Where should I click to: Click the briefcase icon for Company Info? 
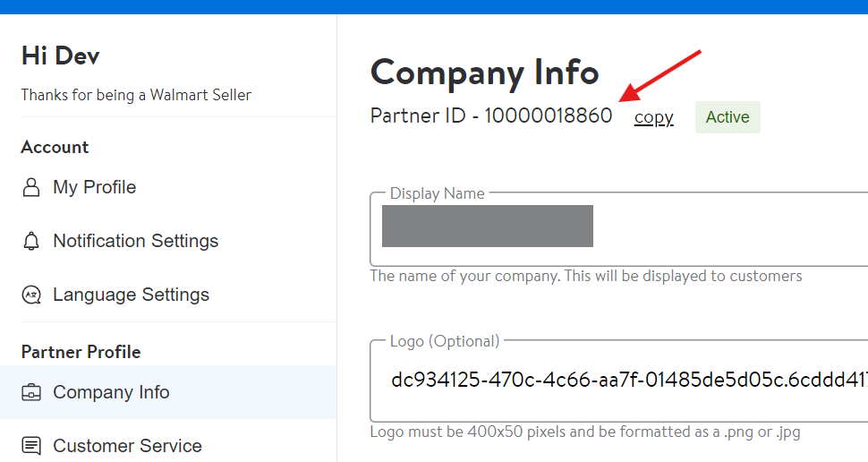click(31, 392)
